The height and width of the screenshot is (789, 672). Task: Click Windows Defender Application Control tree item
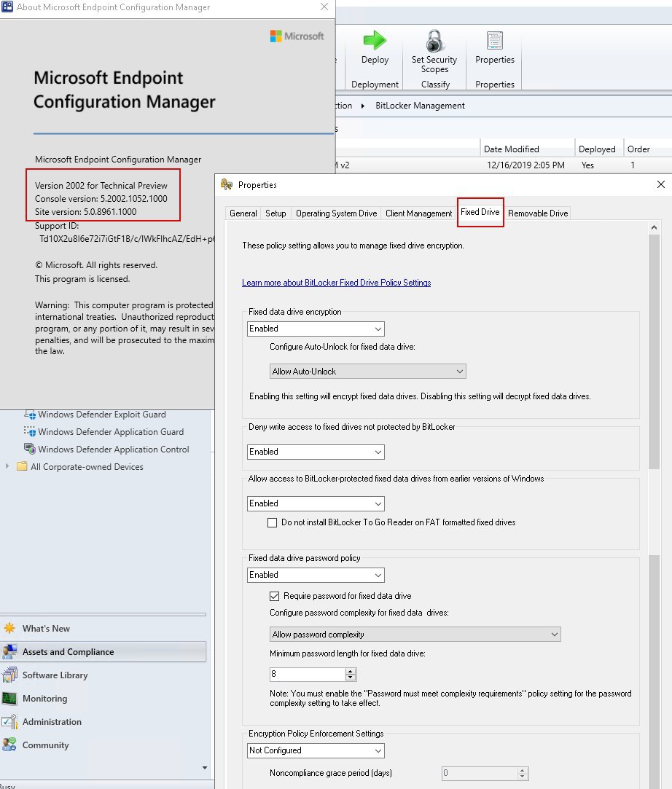click(113, 449)
